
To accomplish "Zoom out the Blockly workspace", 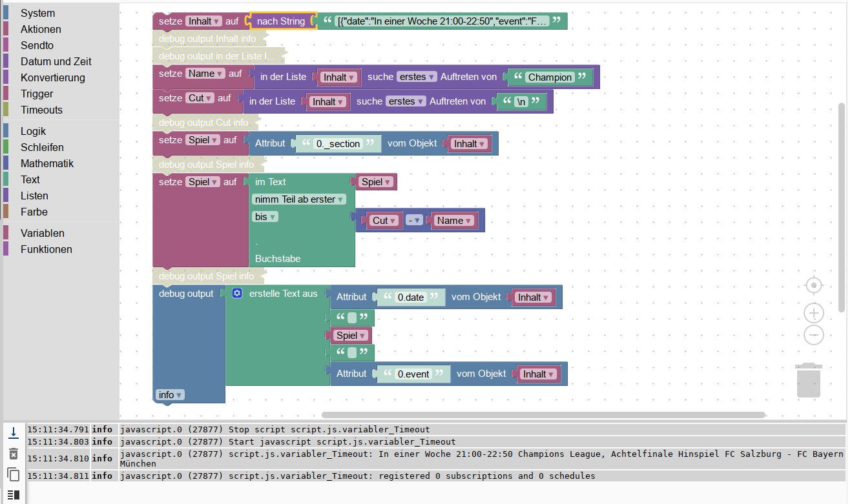I will pyautogui.click(x=814, y=335).
